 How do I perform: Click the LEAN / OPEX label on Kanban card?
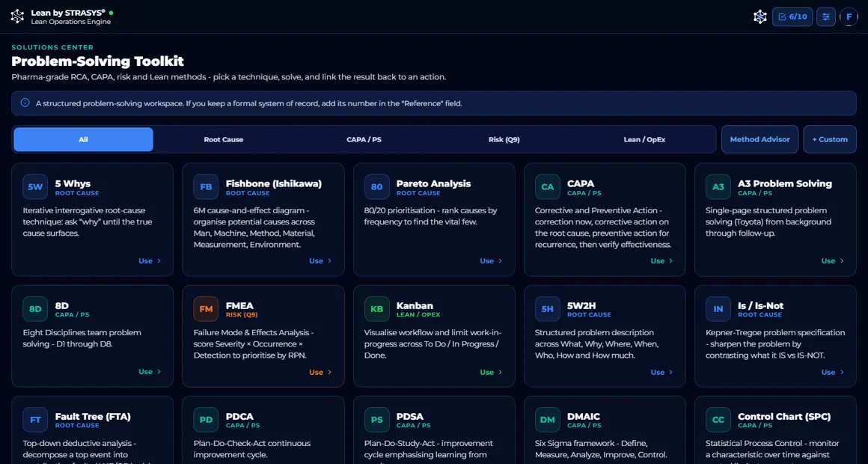tap(418, 314)
